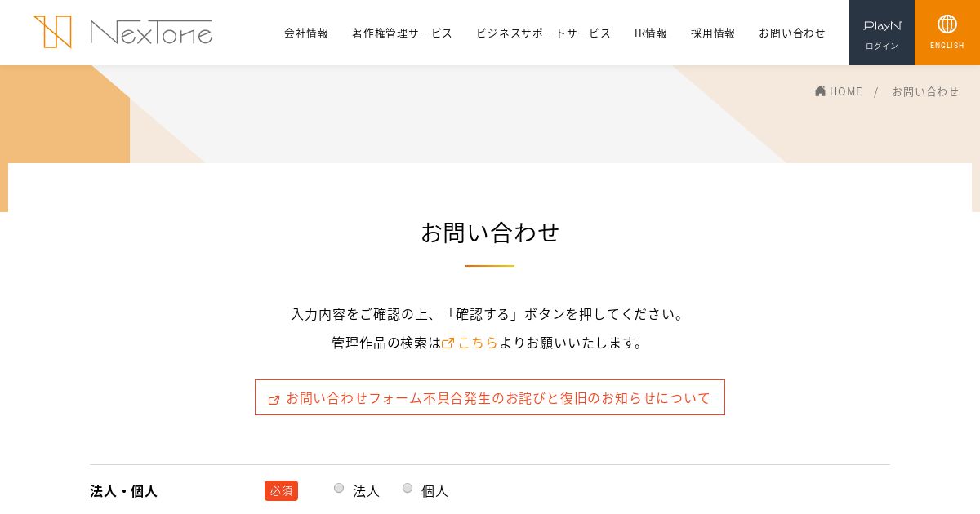Click the NexTone orange logo mark

(x=52, y=32)
